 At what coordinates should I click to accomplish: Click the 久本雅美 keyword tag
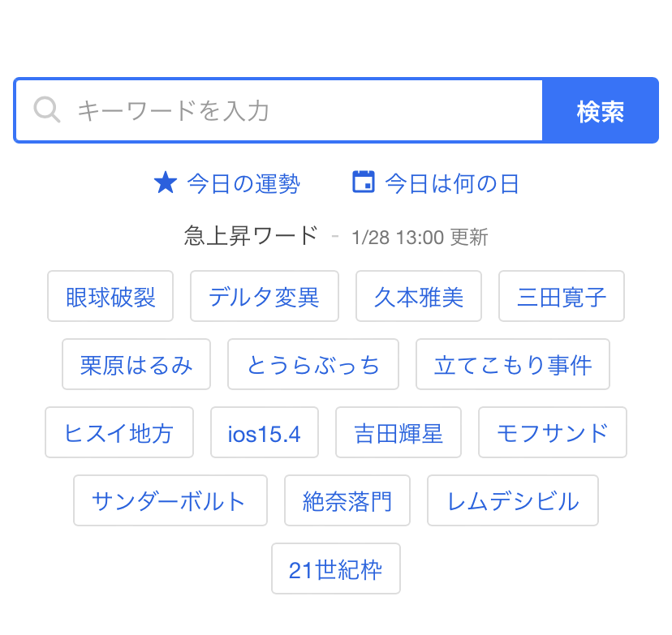pyautogui.click(x=419, y=297)
